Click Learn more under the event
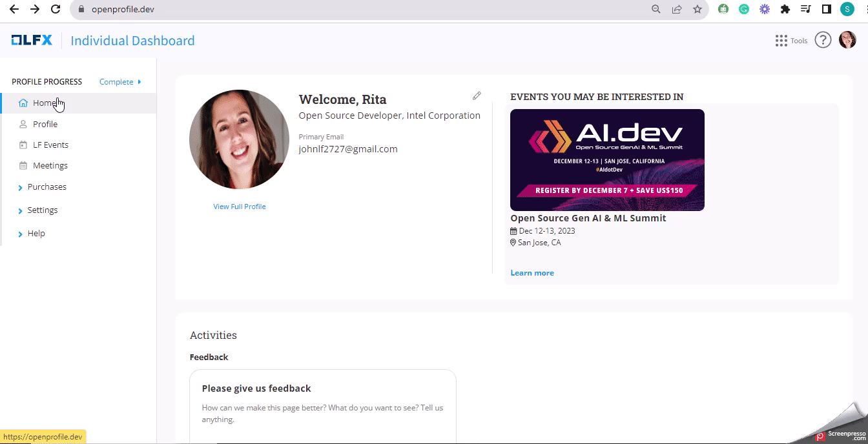 click(x=532, y=273)
